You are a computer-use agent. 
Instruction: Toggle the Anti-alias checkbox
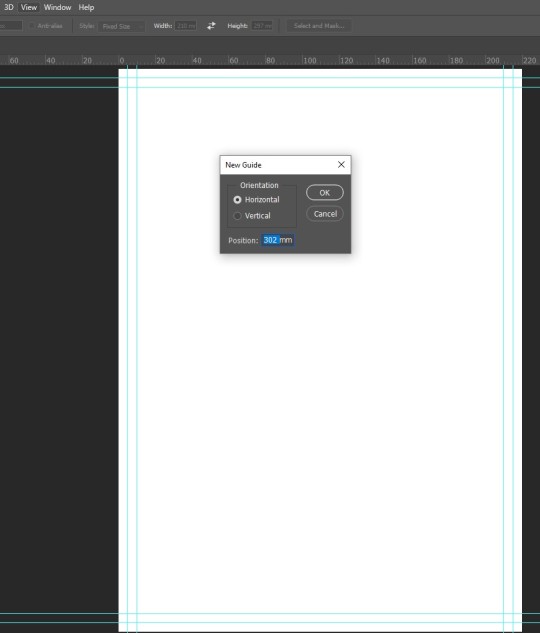point(32,26)
